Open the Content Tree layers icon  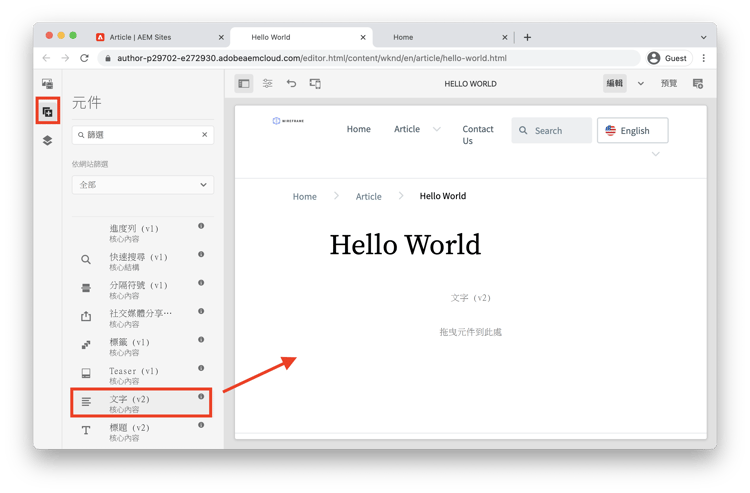(47, 140)
